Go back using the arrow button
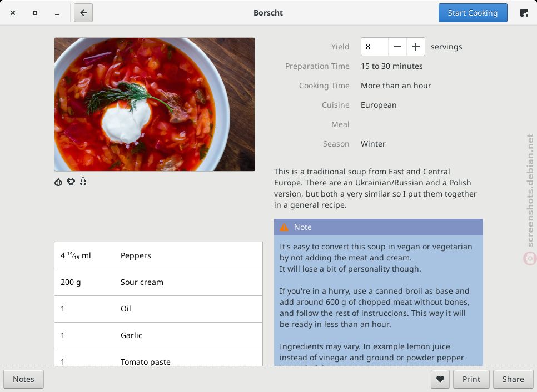Image resolution: width=537 pixels, height=392 pixels. click(83, 13)
